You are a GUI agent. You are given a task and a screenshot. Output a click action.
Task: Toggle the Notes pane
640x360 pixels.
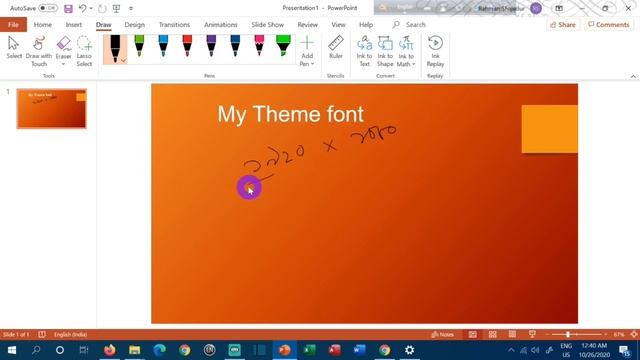click(442, 335)
